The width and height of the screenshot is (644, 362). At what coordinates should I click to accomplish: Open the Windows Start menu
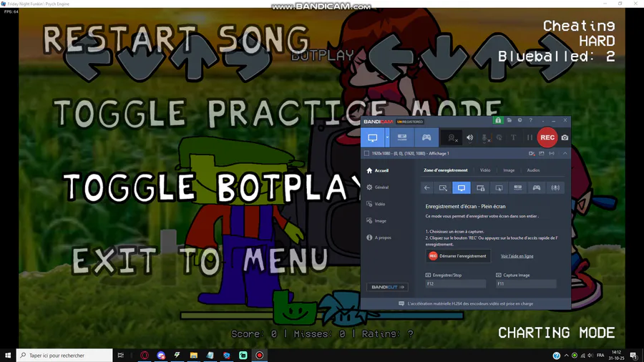8,356
